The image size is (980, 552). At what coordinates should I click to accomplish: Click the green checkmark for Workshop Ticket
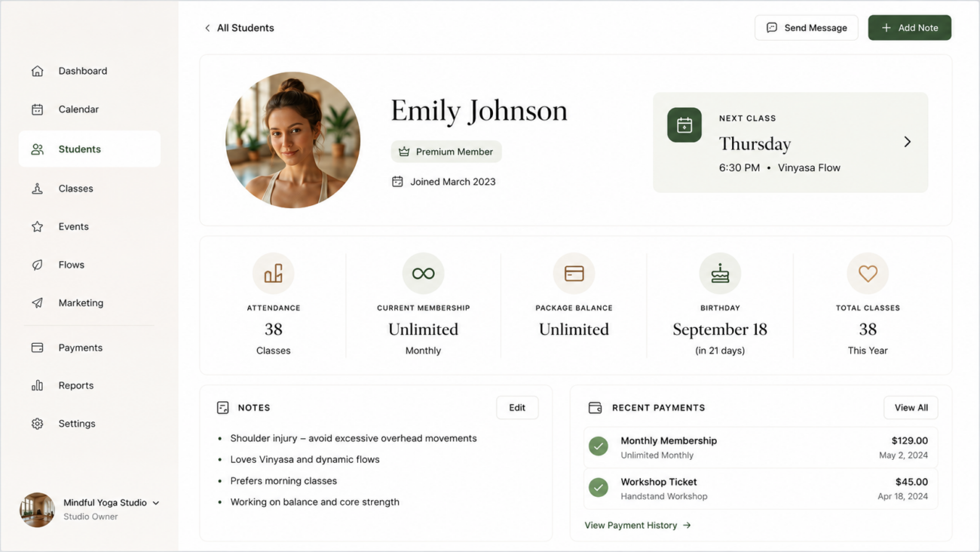tap(599, 488)
